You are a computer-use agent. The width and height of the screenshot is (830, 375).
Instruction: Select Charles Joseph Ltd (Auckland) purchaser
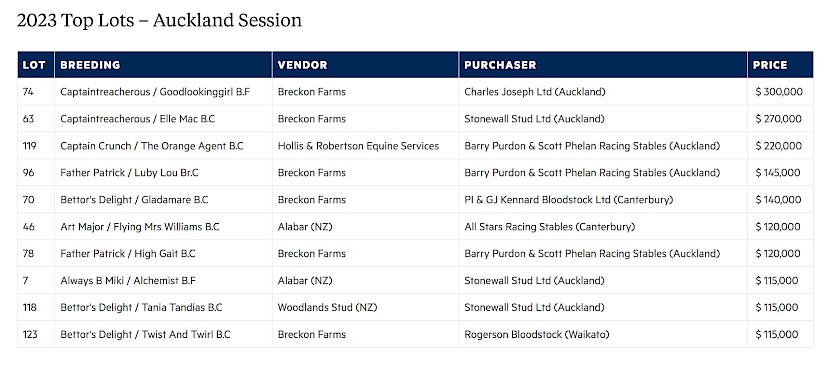(535, 92)
